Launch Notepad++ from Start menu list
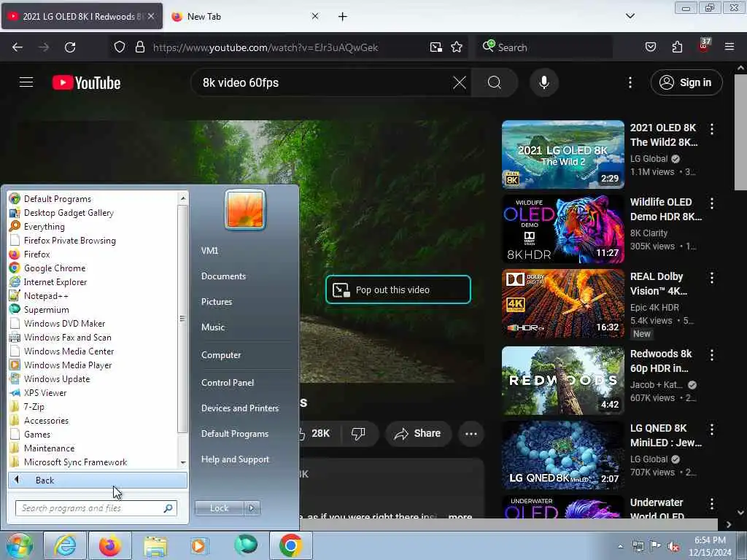This screenshot has height=560, width=747. 93,296
